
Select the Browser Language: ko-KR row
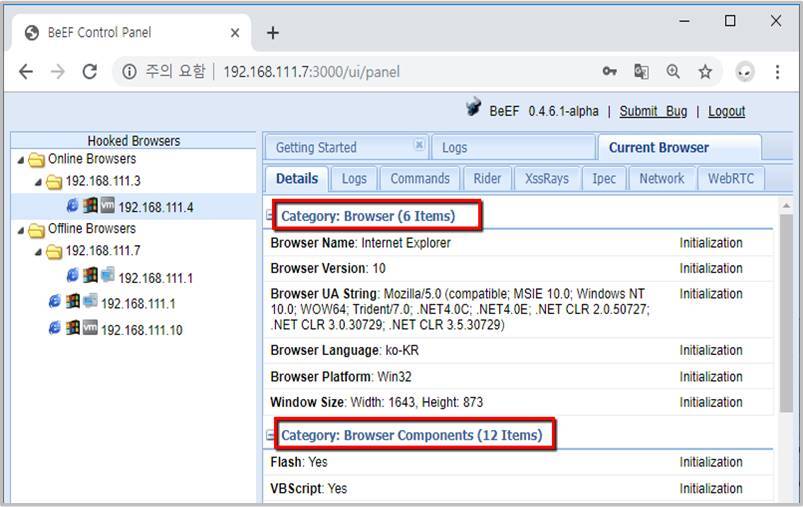pos(518,350)
